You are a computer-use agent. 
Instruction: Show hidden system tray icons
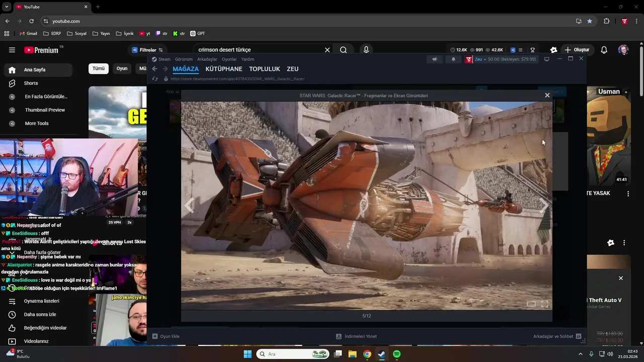580,354
